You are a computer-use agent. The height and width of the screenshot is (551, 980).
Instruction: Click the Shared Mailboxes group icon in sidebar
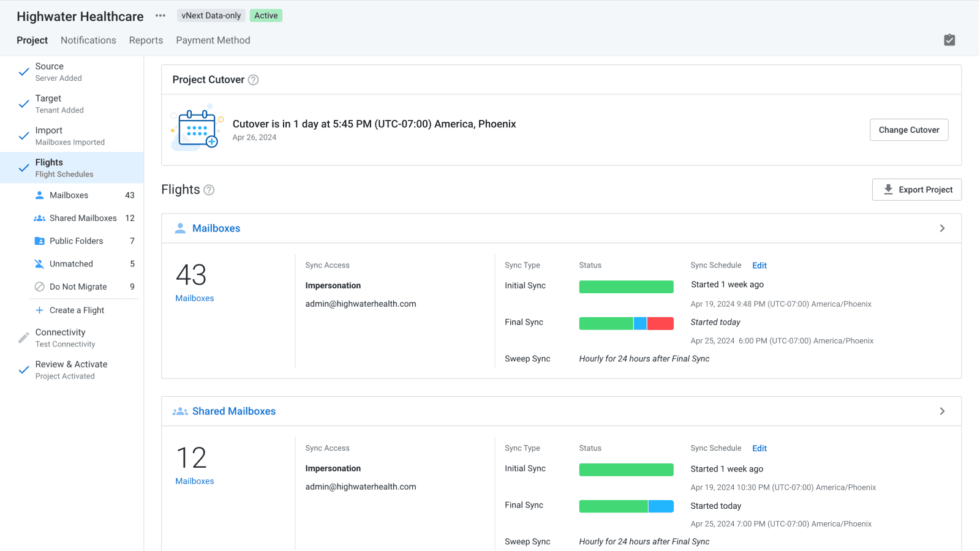point(39,218)
